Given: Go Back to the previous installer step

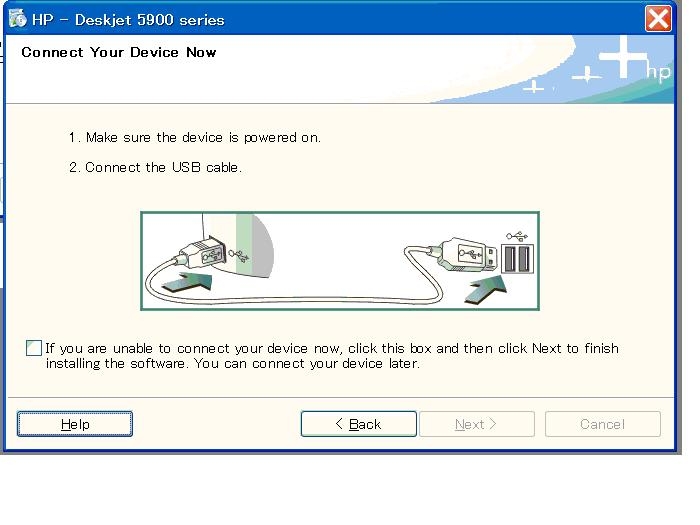Looking at the screenshot, I should tap(358, 424).
